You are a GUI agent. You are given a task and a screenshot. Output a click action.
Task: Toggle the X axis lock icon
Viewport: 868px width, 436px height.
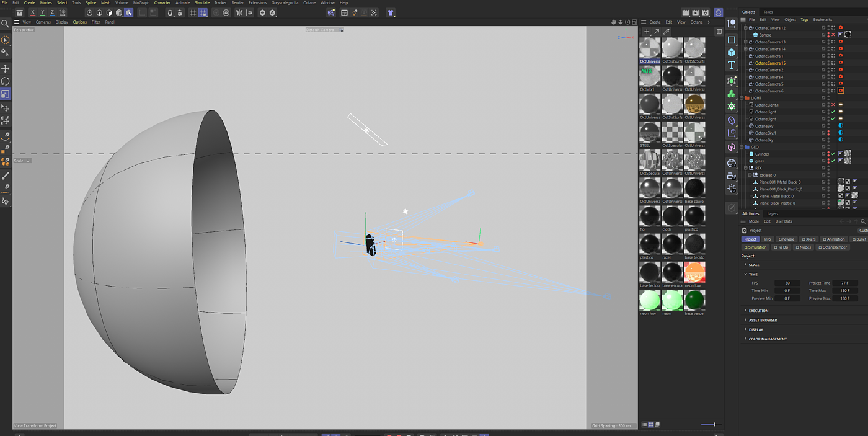coord(33,12)
